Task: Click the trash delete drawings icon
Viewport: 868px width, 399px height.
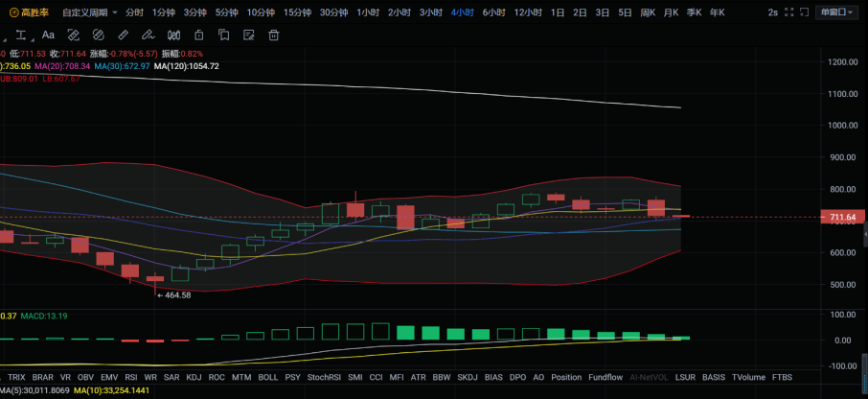Action: point(273,35)
